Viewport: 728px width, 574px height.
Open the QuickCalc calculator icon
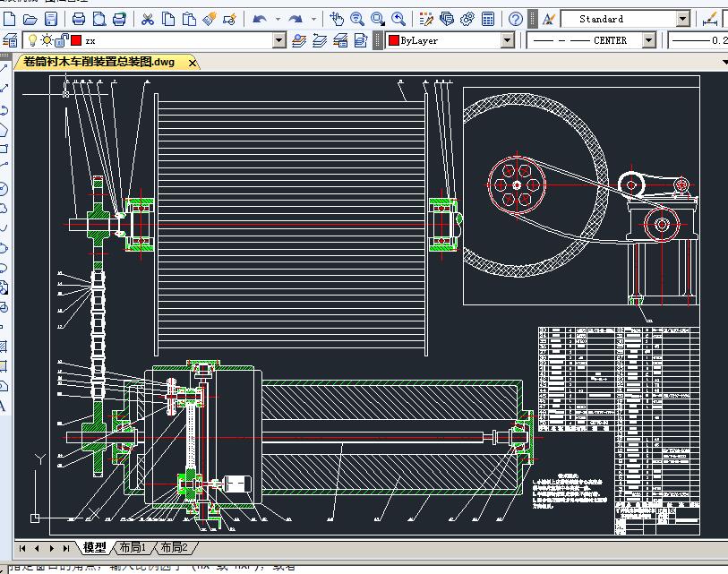click(488, 19)
